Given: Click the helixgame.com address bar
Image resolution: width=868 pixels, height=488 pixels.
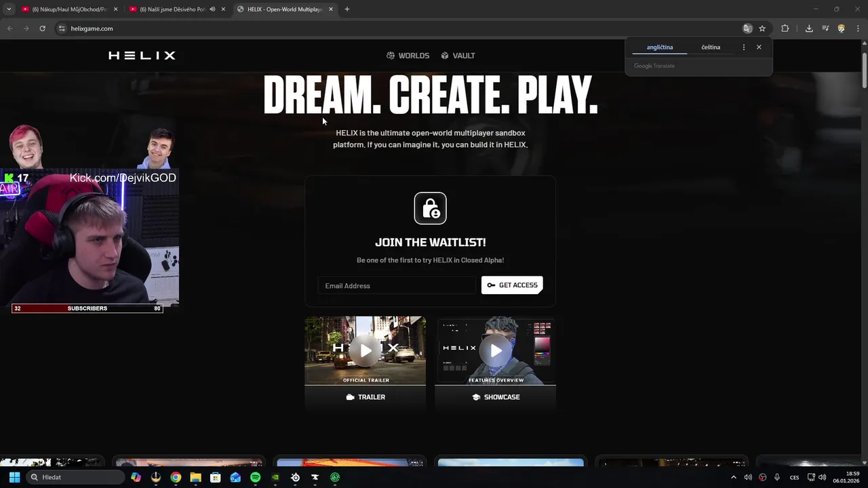Looking at the screenshot, I should pyautogui.click(x=400, y=28).
